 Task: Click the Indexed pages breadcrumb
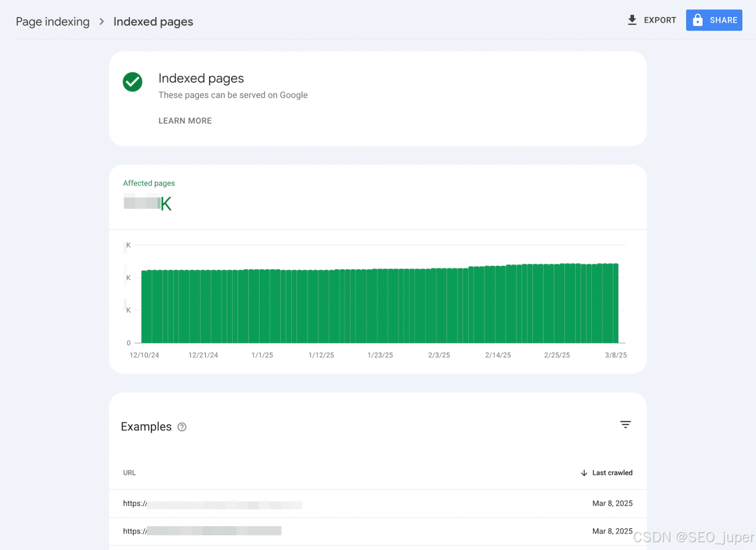click(153, 22)
